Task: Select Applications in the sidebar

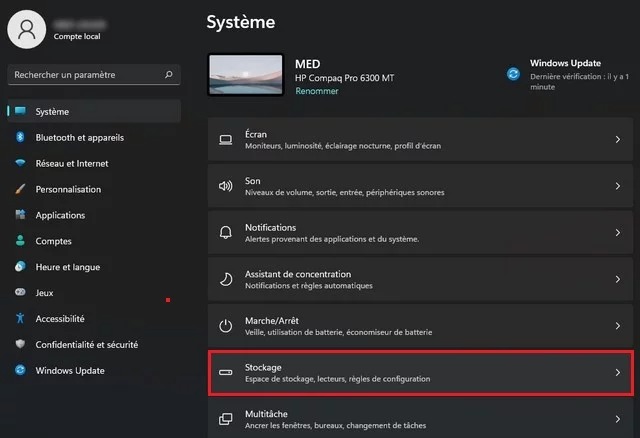Action: click(60, 215)
